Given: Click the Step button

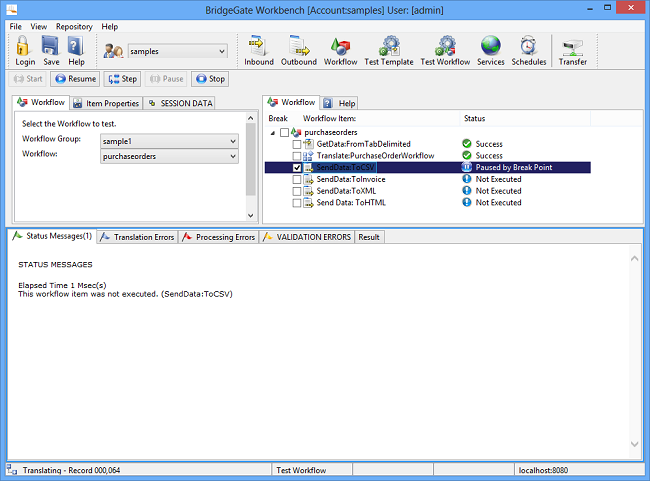Looking at the screenshot, I should [122, 79].
